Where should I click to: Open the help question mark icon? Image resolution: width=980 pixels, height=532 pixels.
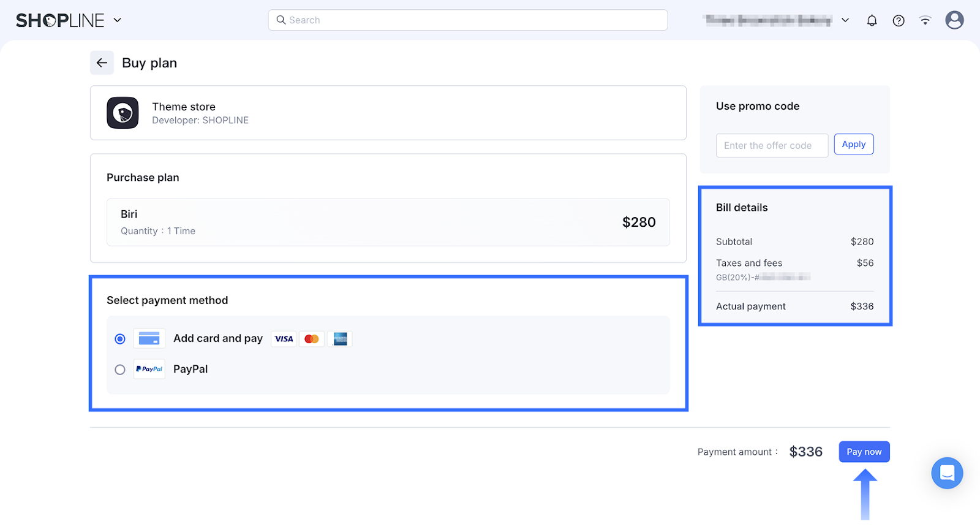pos(899,20)
